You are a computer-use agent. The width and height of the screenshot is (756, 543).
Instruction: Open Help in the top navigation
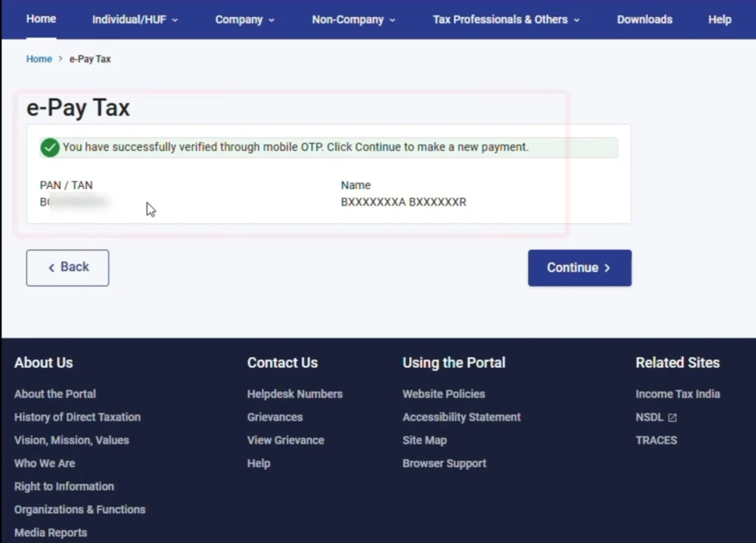point(719,20)
